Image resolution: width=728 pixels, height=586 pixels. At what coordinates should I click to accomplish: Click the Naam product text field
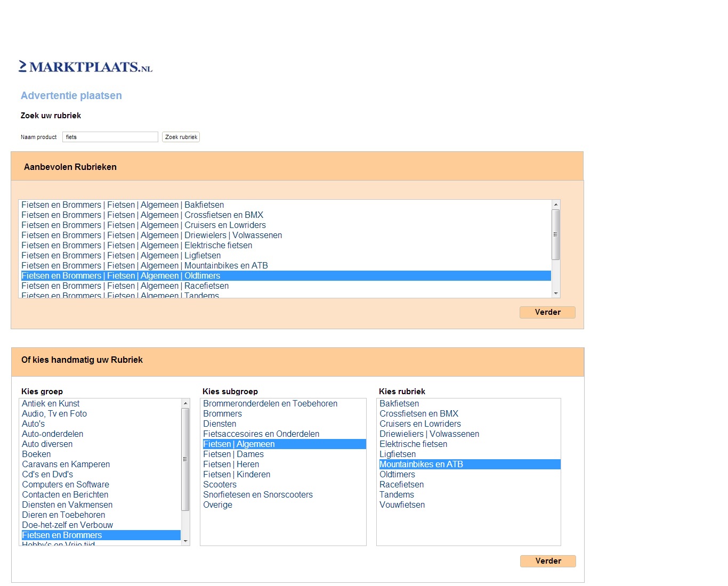pyautogui.click(x=110, y=137)
